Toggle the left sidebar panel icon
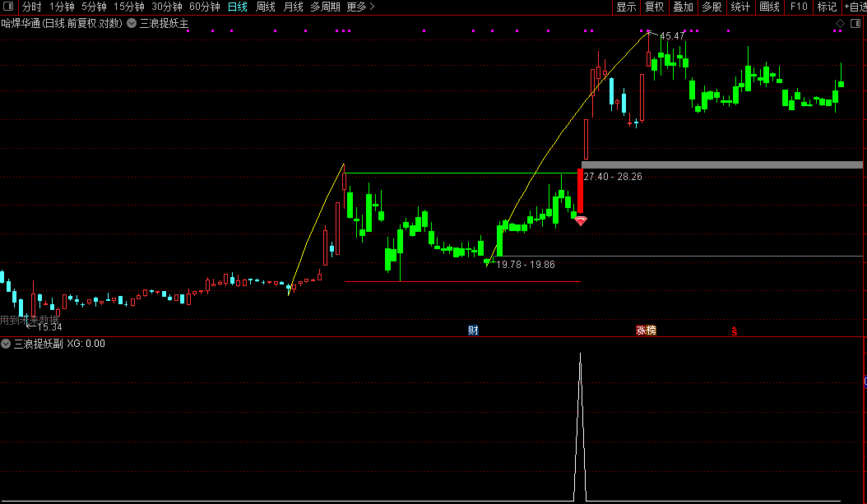867x504 pixels. coord(8,7)
